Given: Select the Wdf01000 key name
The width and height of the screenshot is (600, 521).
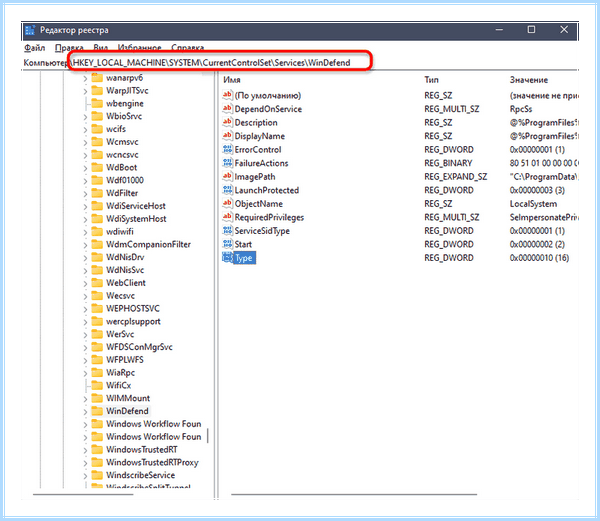Looking at the screenshot, I should click(125, 180).
